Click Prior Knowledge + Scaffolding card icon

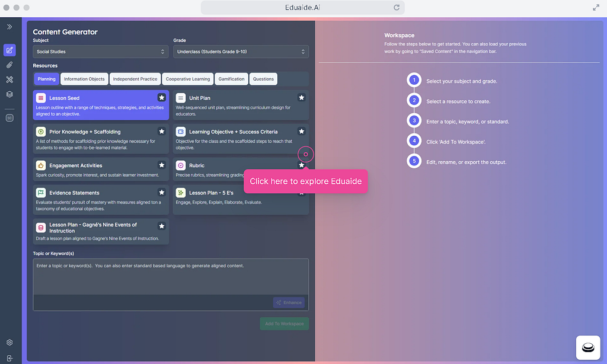point(41,132)
